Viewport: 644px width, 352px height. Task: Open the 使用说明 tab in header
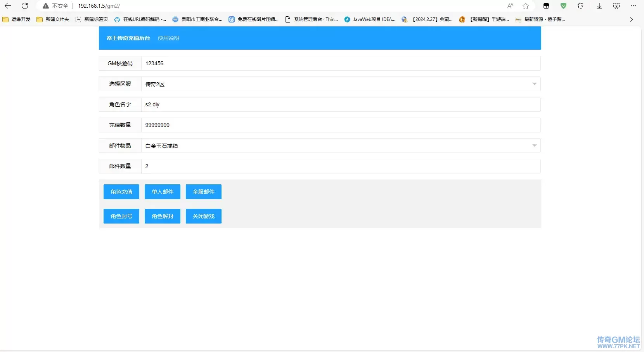tap(168, 38)
